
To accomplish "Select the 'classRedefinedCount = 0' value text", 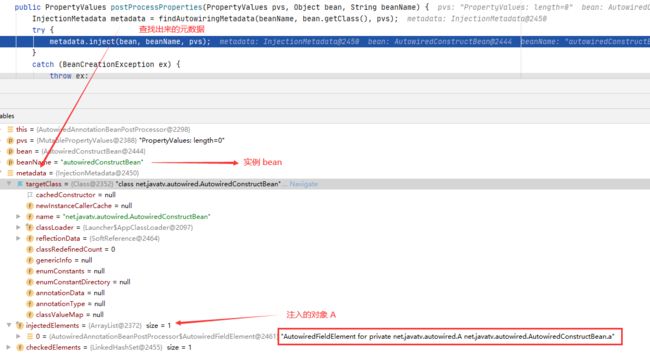I will point(75,249).
